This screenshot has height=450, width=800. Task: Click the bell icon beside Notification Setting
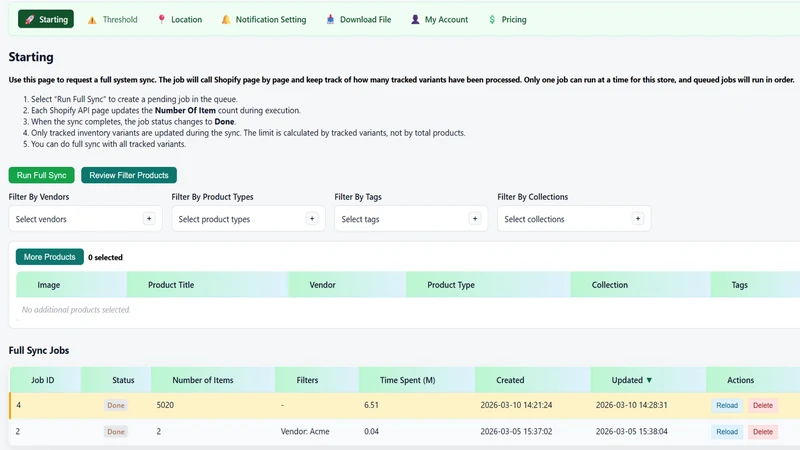click(x=226, y=19)
